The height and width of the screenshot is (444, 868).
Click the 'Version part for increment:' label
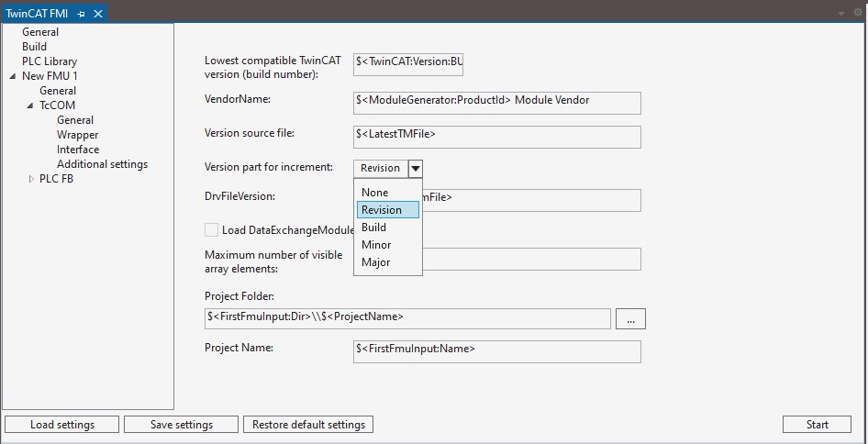pos(269,167)
